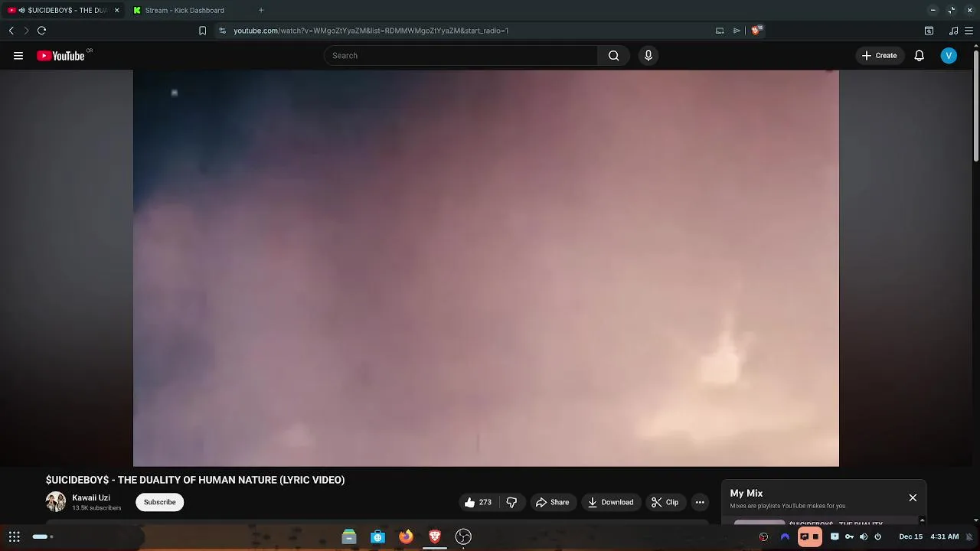
Task: Open YouTube notifications bell
Action: (x=919, y=56)
